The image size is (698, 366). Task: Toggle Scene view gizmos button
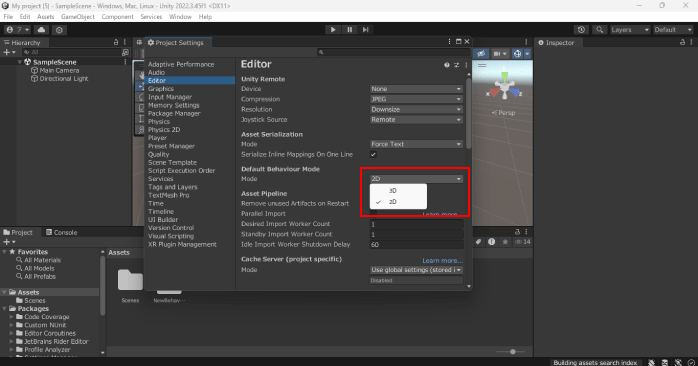[517, 53]
